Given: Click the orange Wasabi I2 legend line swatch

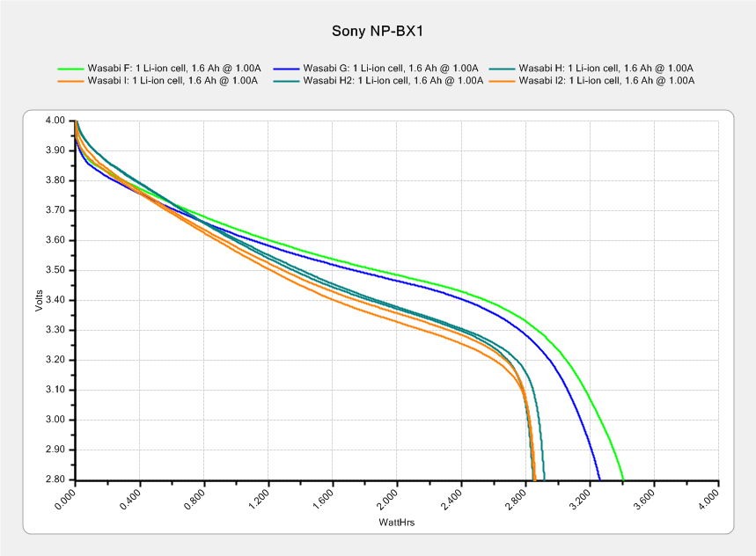Looking at the screenshot, I should click(502, 80).
